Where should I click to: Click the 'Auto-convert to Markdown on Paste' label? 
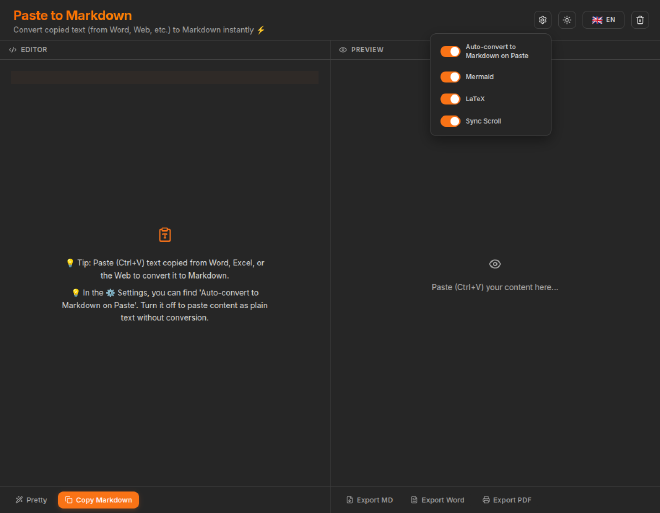(x=497, y=51)
